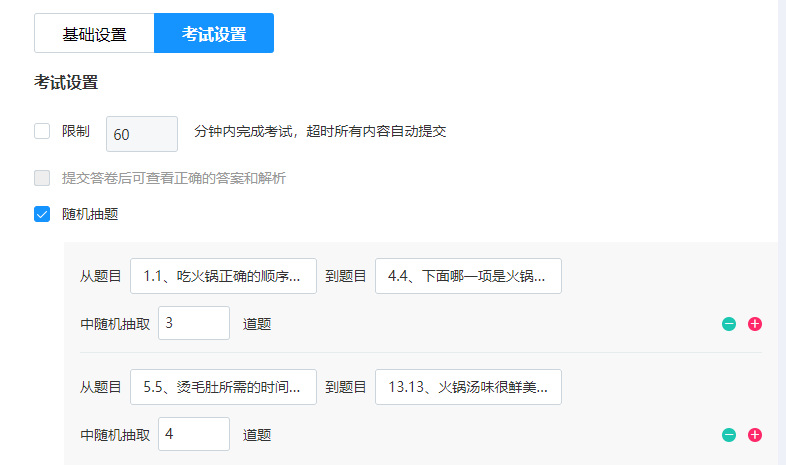The width and height of the screenshot is (786, 465).
Task: Toggle 提交答卷后可查看正确的答案和解析 checkbox
Action: (42, 178)
